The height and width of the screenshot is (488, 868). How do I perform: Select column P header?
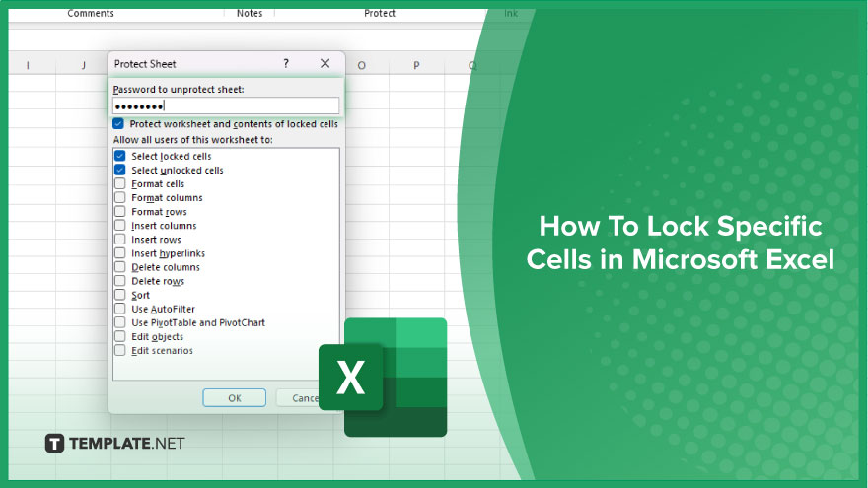tap(416, 65)
